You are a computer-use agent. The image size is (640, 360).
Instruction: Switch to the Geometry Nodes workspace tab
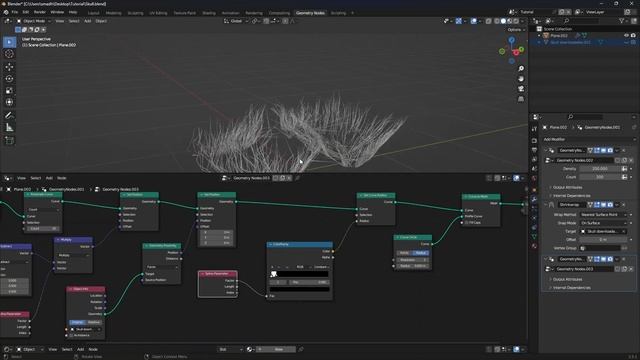tap(310, 13)
